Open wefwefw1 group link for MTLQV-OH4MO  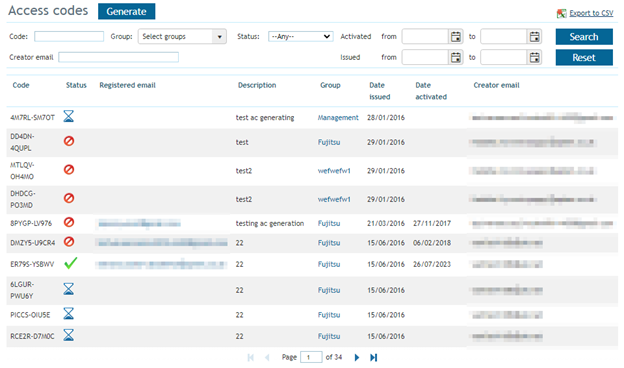point(334,171)
